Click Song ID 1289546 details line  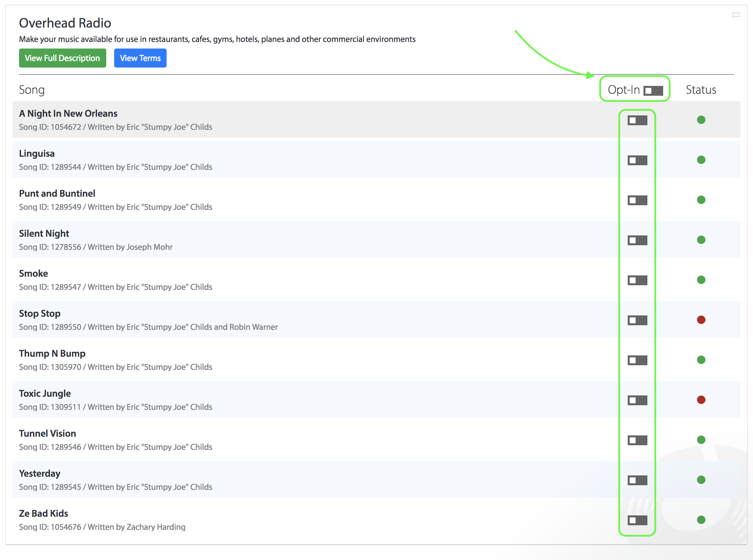116,447
